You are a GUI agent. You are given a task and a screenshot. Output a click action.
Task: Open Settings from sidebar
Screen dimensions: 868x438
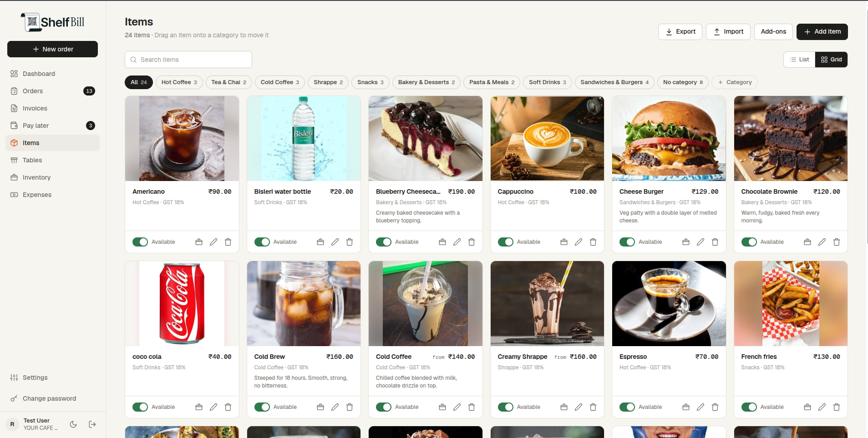(x=52, y=378)
